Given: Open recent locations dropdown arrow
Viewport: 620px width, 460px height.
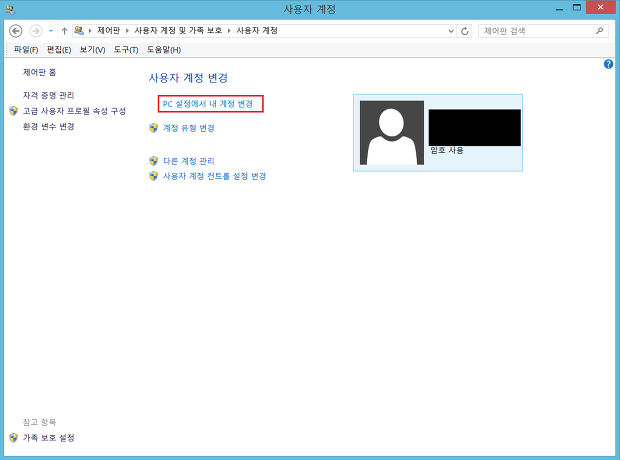Looking at the screenshot, I should coord(51,31).
